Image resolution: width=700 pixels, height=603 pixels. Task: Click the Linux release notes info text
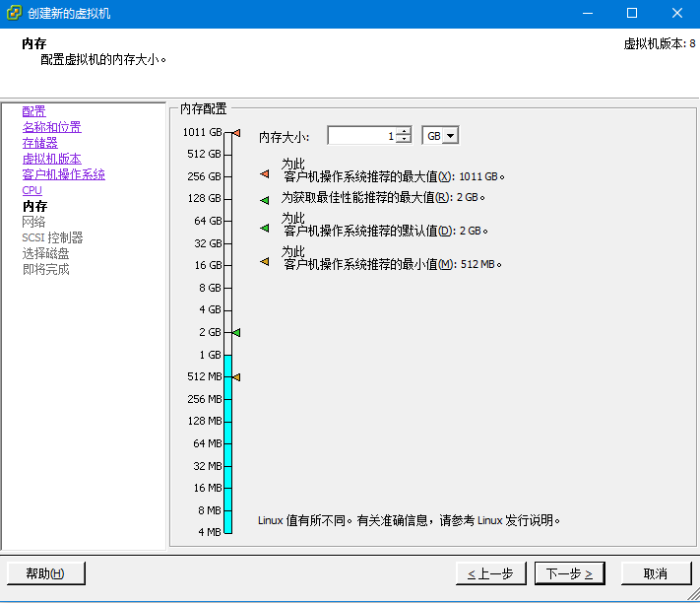(409, 520)
